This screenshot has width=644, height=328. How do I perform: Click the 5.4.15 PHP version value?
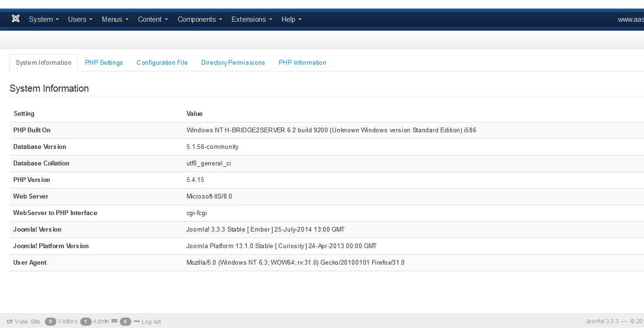(x=195, y=180)
